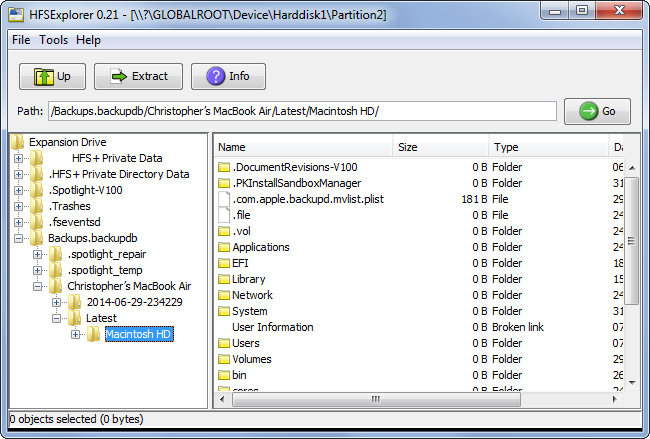650x439 pixels.
Task: Click the green Extract arrow icon
Action: (x=119, y=76)
